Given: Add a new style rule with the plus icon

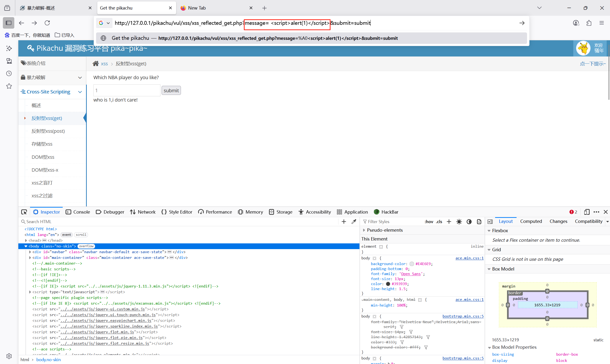Looking at the screenshot, I should coord(449,221).
